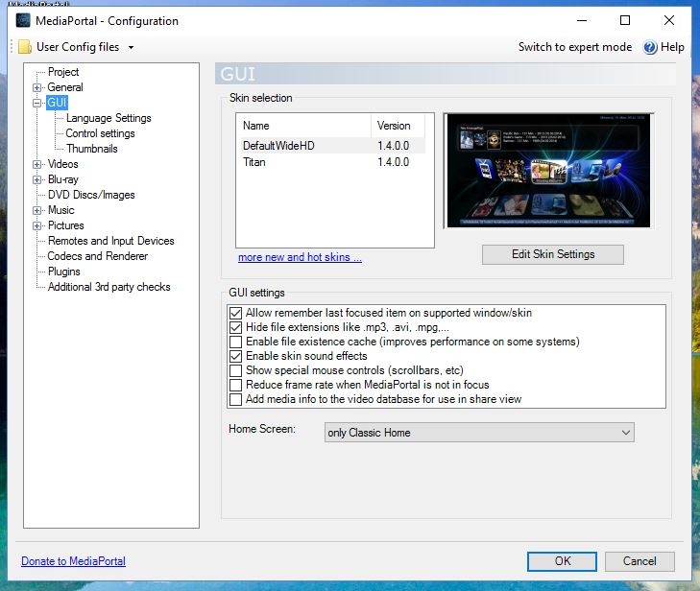Toggle Hide file extensions checkbox

click(x=235, y=327)
